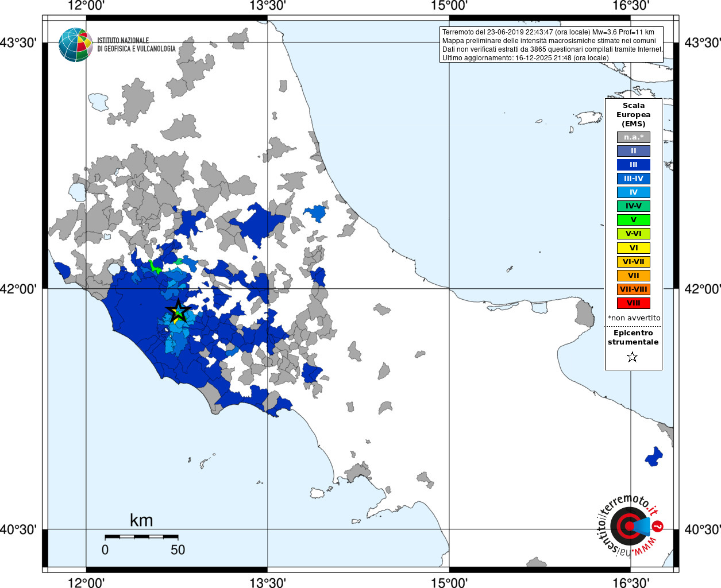Viewport: 721px width, 588px height.
Task: Select the orange VII legend swatch
Action: pos(634,276)
